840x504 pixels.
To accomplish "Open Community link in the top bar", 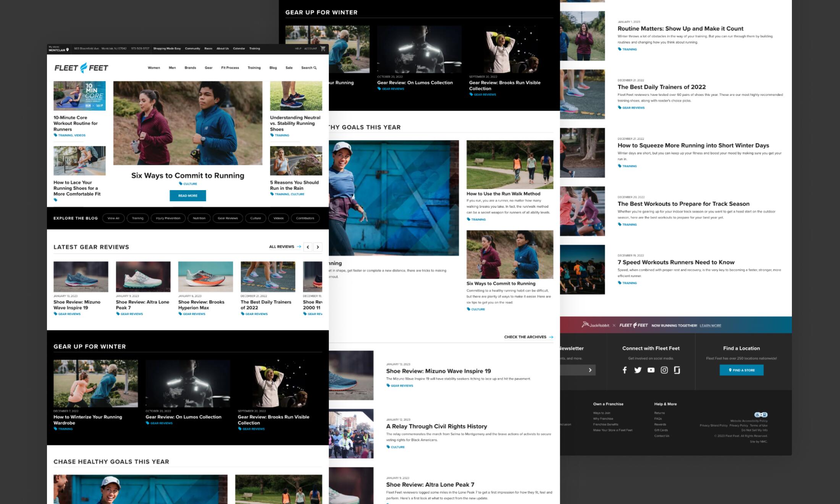I will point(192,48).
